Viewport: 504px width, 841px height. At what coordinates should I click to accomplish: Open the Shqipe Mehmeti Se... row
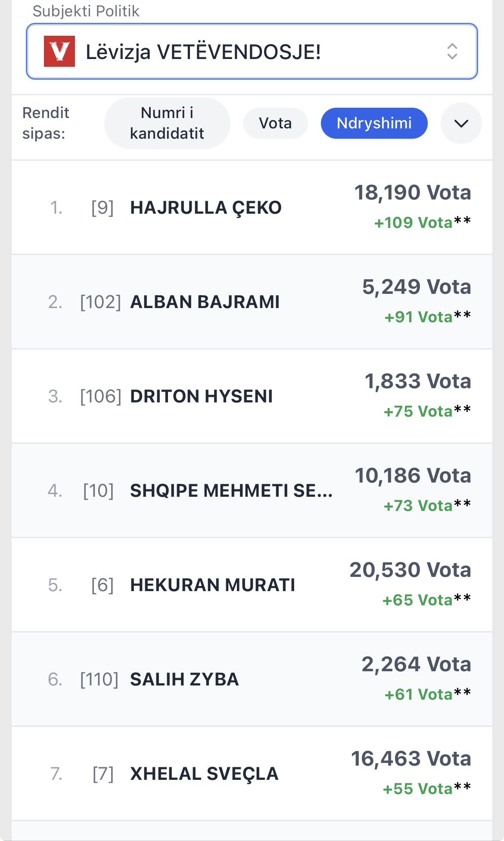click(231, 491)
